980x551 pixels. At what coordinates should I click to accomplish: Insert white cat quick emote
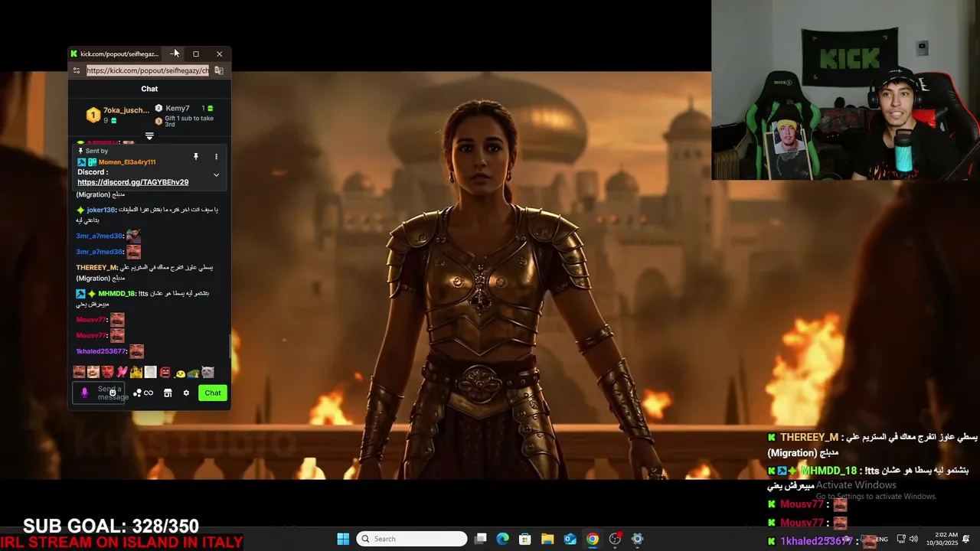(207, 372)
